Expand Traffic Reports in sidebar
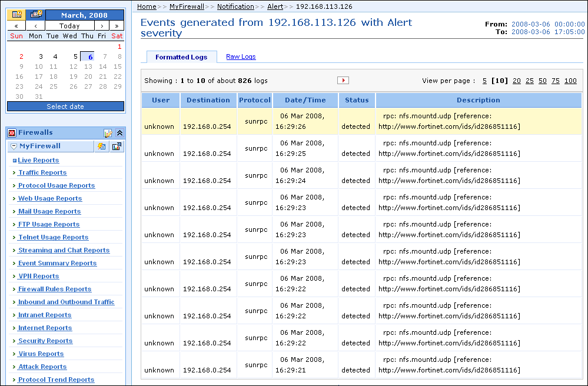Viewport: 588px width, 386px height. [x=42, y=172]
